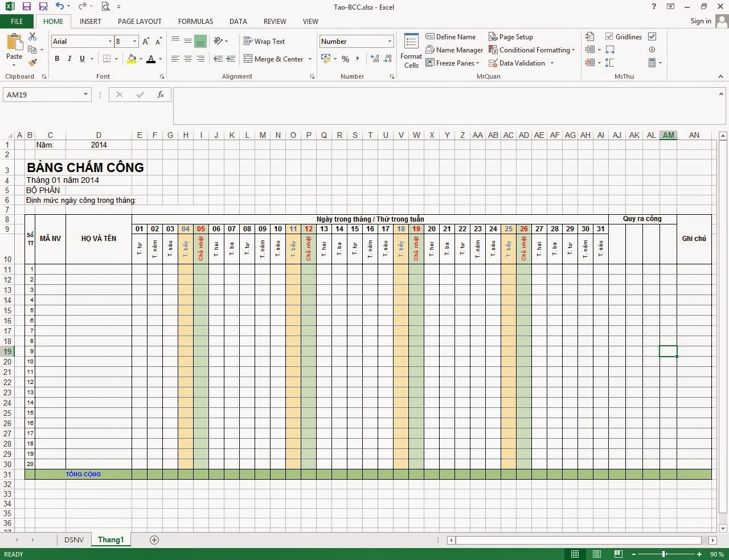
Task: Apply the black Font Color
Action: (x=151, y=59)
